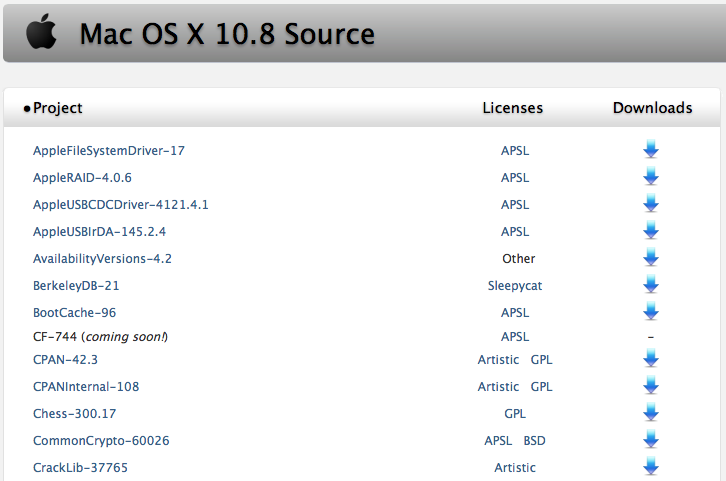Screen dimensions: 726x481
Task: Click the Downloads column header
Action: (x=652, y=108)
